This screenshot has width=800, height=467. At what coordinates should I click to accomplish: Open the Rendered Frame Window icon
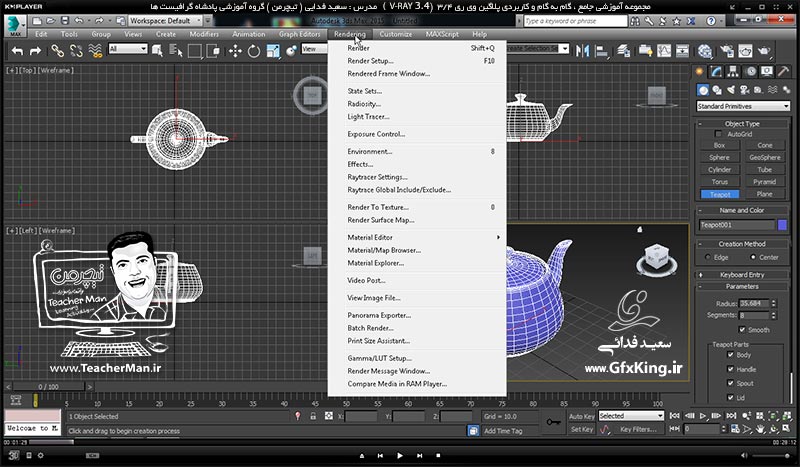[745, 51]
